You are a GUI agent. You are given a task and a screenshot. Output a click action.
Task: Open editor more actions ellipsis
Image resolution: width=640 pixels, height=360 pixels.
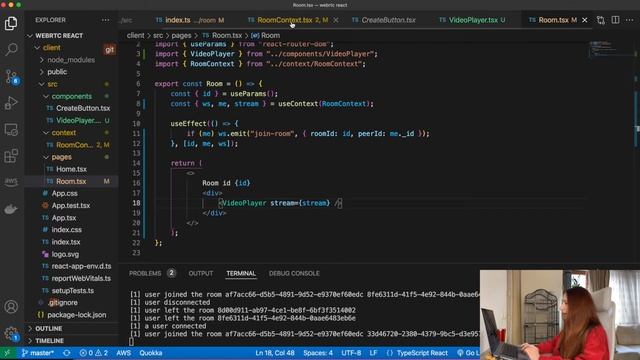click(630, 20)
